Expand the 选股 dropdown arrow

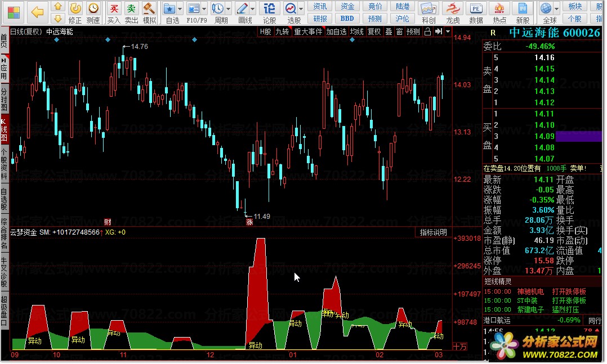301,8
